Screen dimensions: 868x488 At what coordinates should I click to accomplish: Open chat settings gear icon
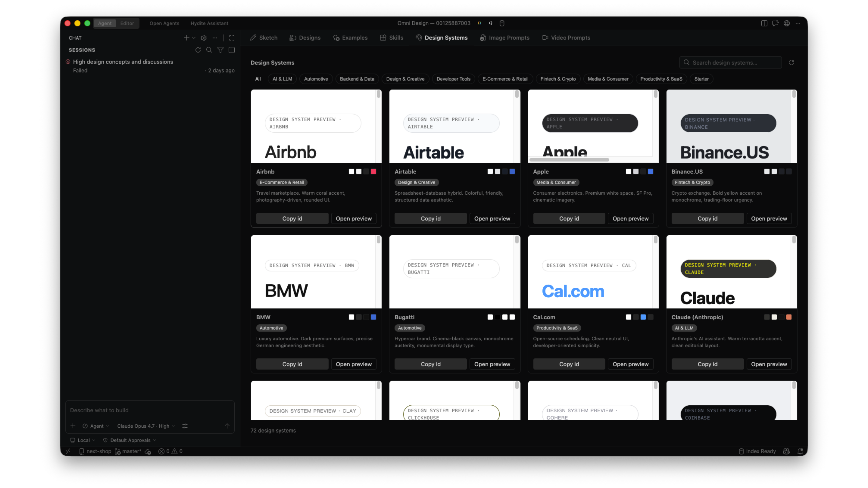(203, 38)
